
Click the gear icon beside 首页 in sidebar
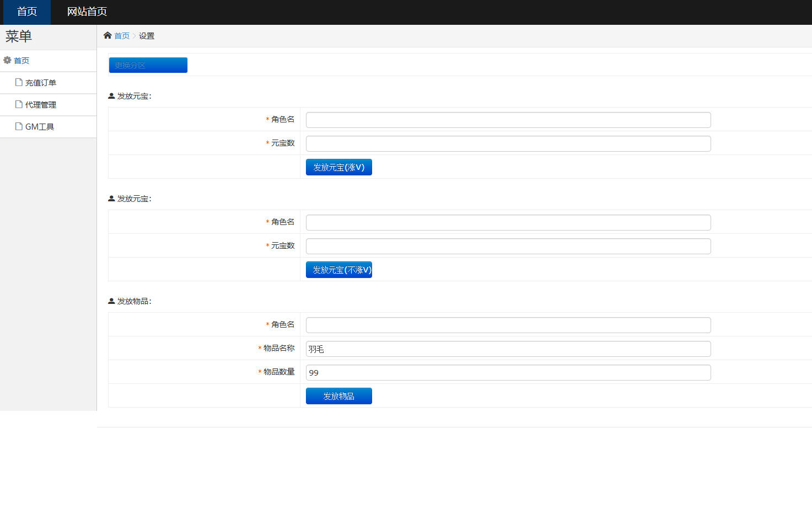[7, 60]
